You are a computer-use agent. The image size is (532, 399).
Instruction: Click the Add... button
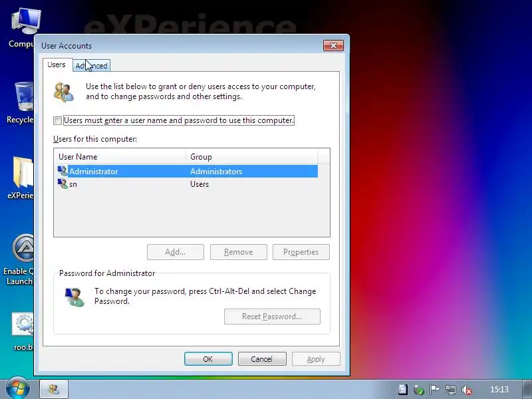tap(176, 252)
